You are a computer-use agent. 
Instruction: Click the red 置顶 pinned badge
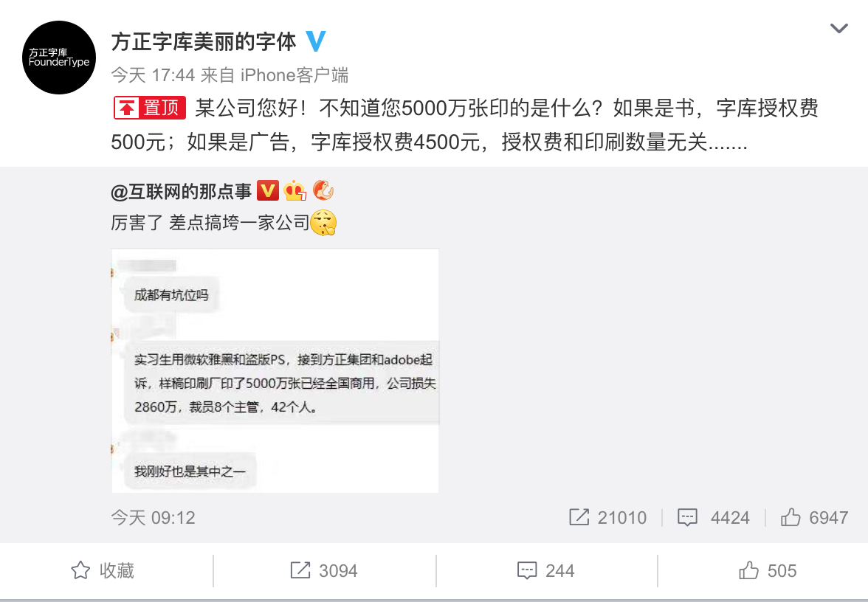[x=149, y=108]
